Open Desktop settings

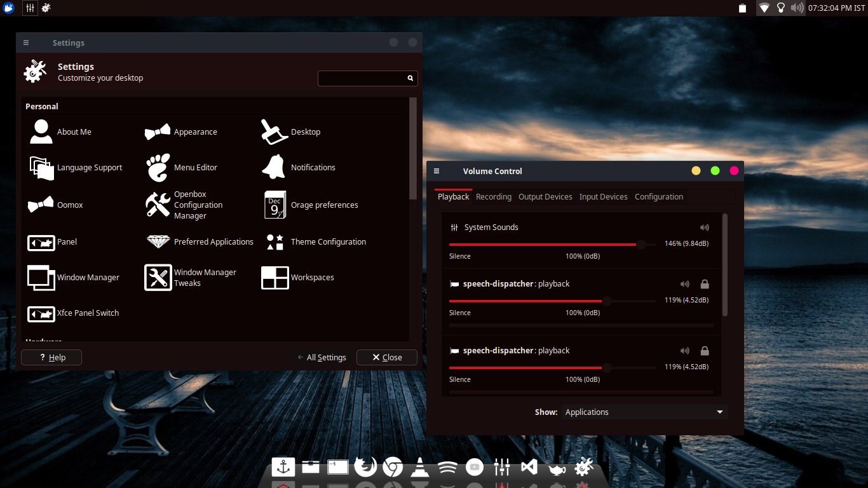click(290, 132)
